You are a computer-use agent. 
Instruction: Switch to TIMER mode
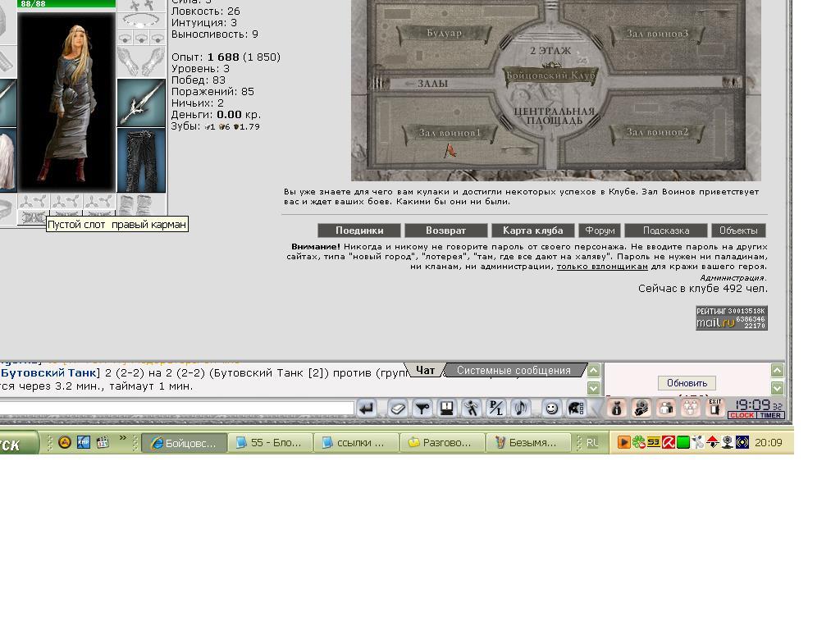pos(770,415)
